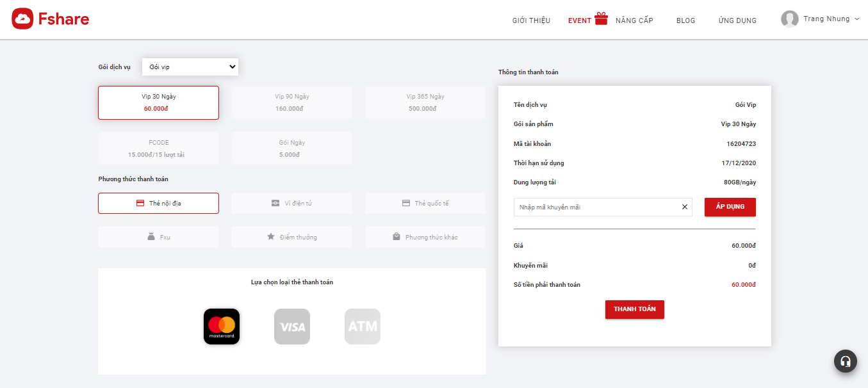
Task: Select the ATM card type
Action: click(x=363, y=327)
